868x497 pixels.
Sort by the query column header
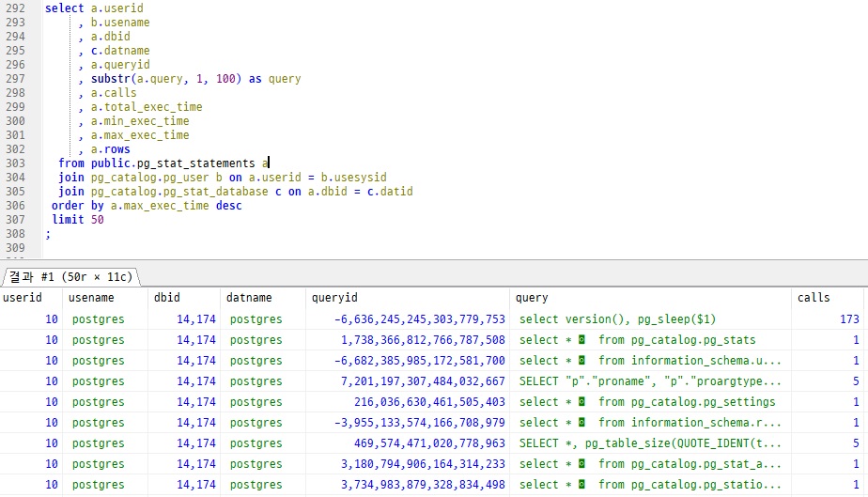pos(650,298)
